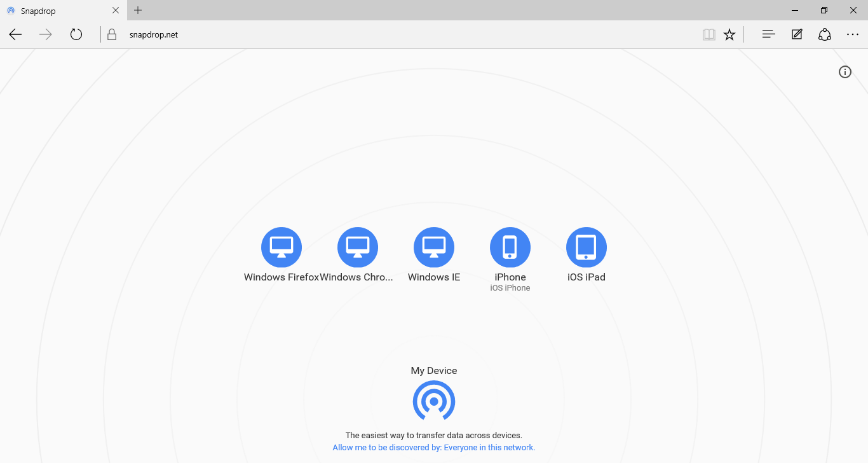Click the My Device broadcast icon
Screen dimensions: 868x463
434,401
